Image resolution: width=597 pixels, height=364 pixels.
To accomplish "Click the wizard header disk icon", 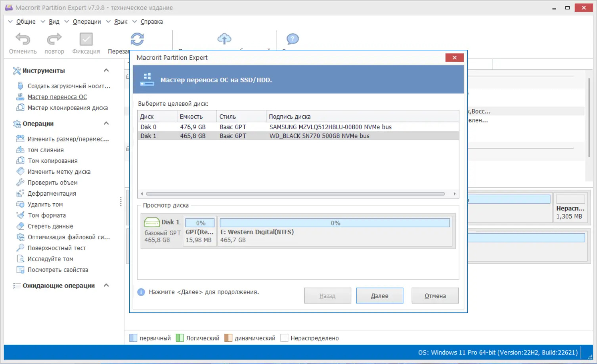I will (x=147, y=79).
